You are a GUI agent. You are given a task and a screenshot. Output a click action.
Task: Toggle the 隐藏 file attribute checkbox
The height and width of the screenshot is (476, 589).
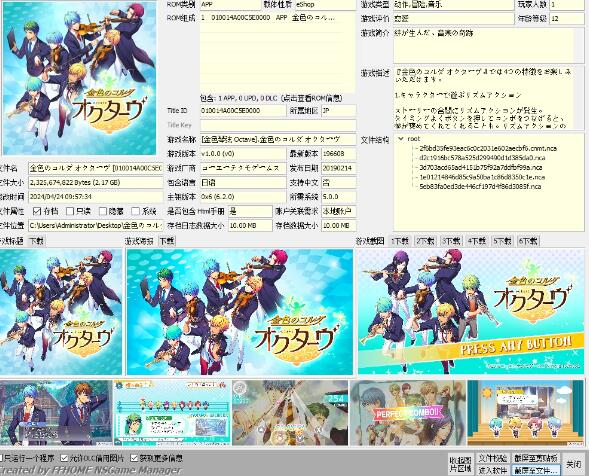click(103, 211)
